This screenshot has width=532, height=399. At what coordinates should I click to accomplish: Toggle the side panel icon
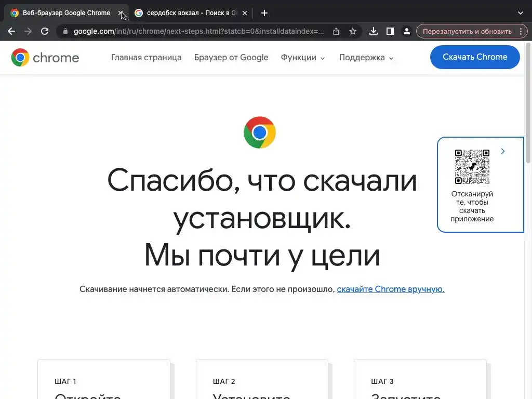(390, 31)
